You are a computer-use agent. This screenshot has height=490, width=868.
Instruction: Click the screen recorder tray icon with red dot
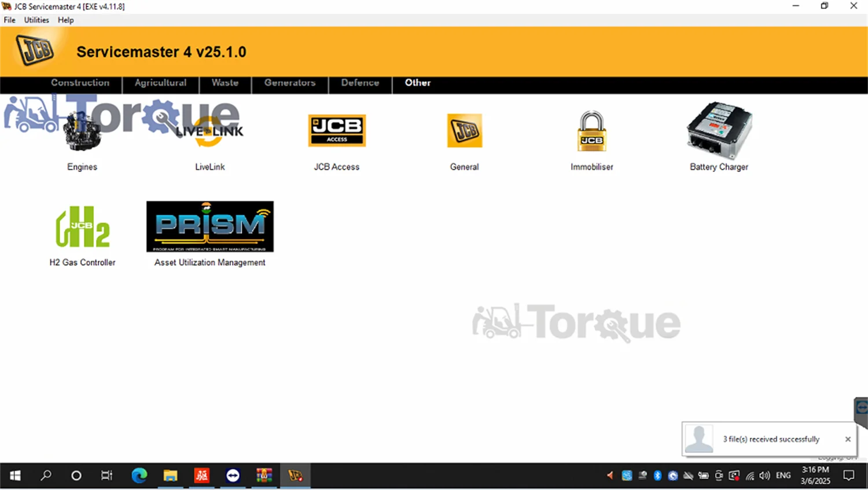pos(734,476)
